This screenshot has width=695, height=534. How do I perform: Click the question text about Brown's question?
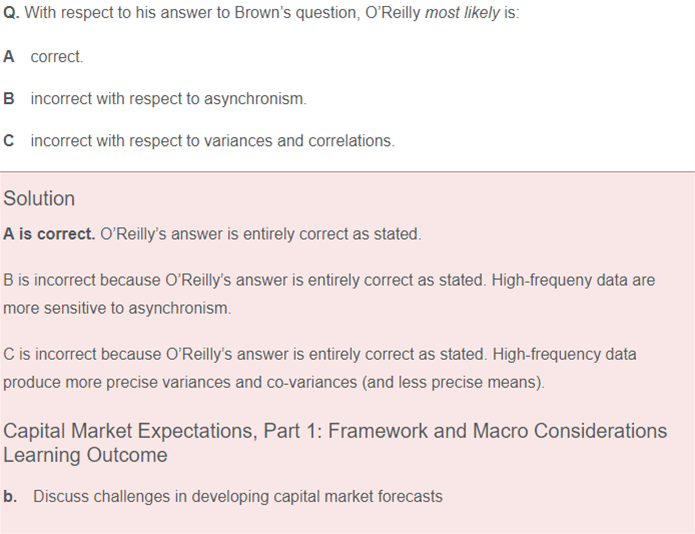(x=261, y=12)
